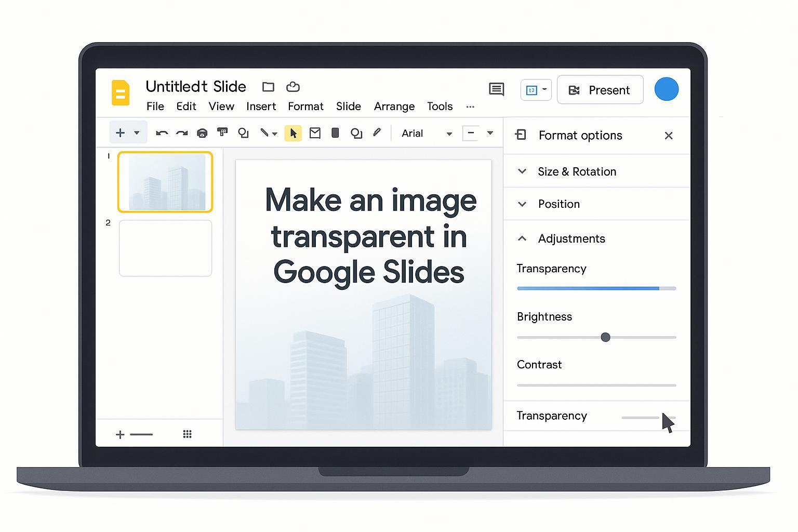This screenshot has width=798, height=532.
Task: Select the highlighted cursor arrow tool
Action: [293, 134]
